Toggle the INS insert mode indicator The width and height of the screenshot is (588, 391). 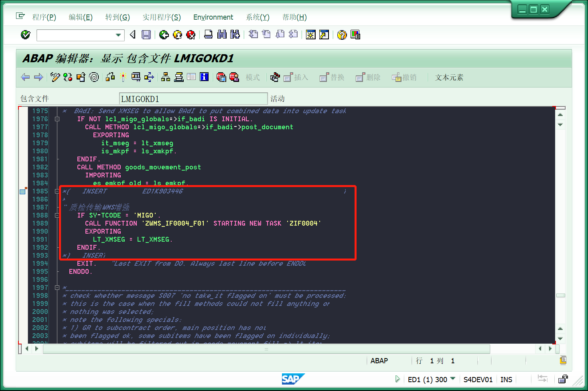(506, 379)
